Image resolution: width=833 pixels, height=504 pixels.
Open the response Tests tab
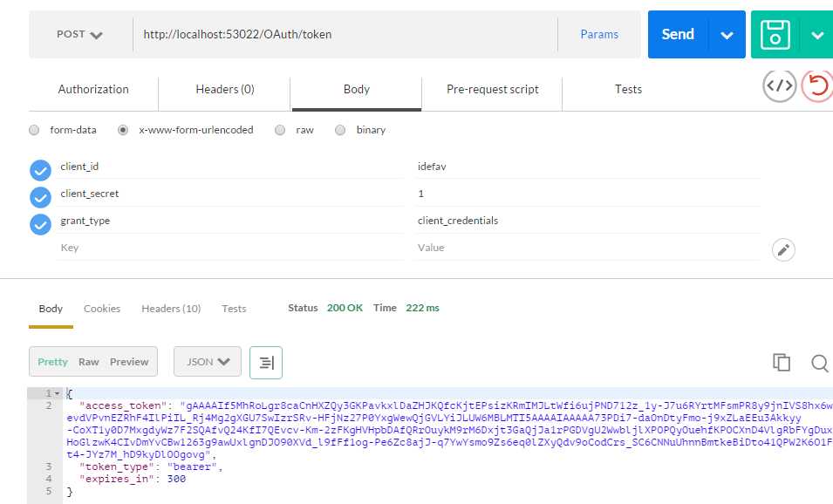click(234, 309)
